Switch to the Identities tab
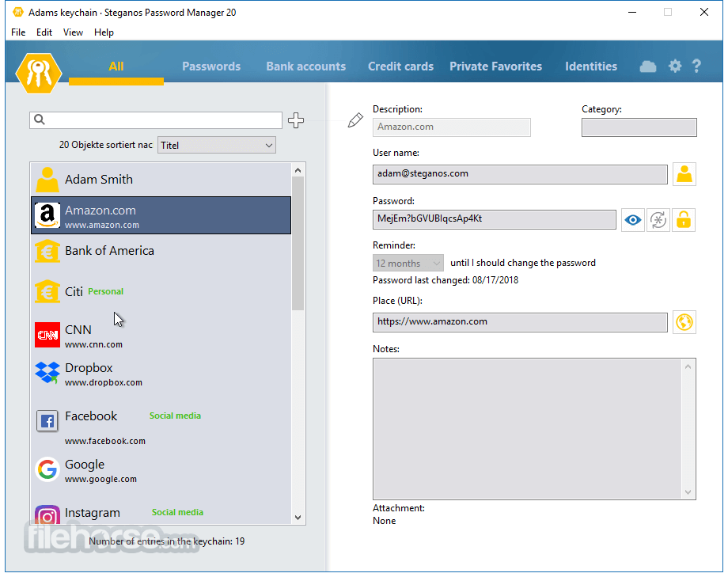 pyautogui.click(x=591, y=66)
